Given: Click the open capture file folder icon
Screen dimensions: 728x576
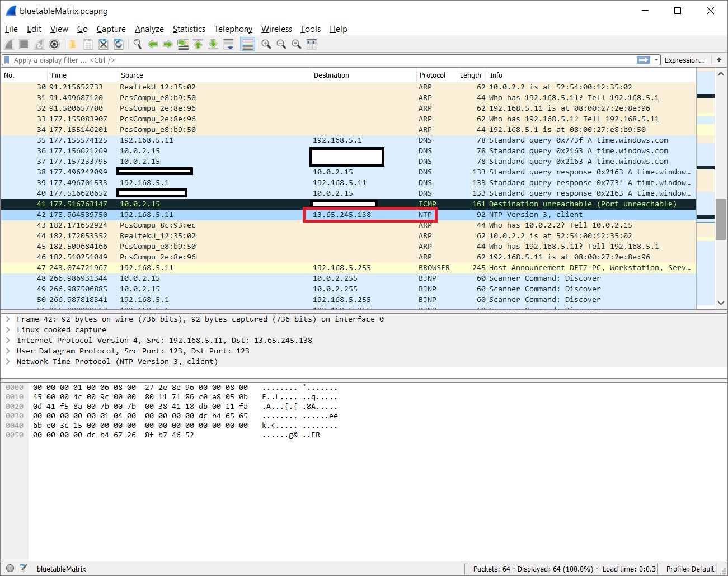Looking at the screenshot, I should (x=73, y=44).
